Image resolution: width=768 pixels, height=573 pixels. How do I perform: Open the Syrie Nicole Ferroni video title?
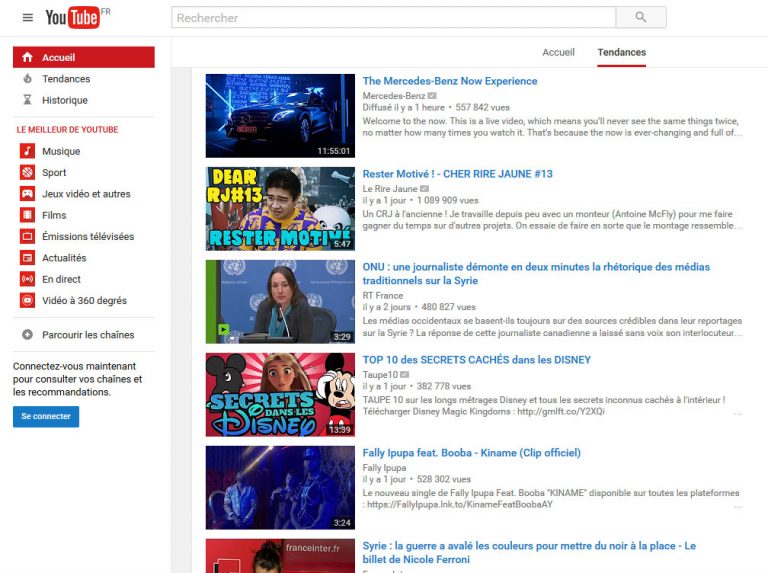click(x=529, y=552)
